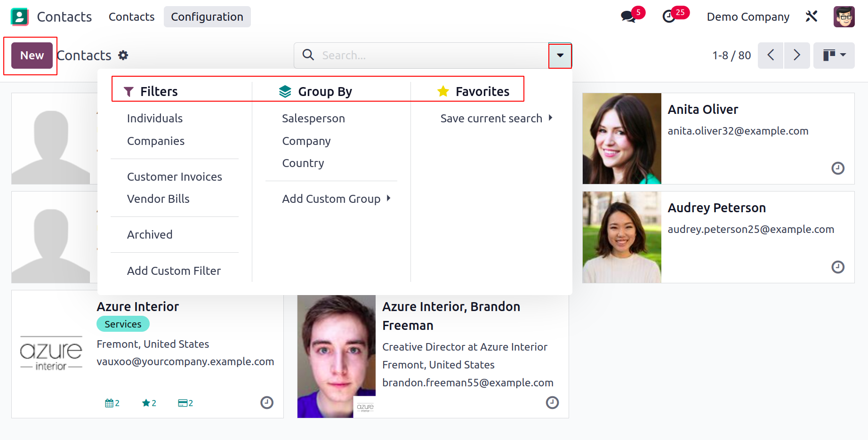Toggle the Customer Invoices filter

click(x=175, y=177)
